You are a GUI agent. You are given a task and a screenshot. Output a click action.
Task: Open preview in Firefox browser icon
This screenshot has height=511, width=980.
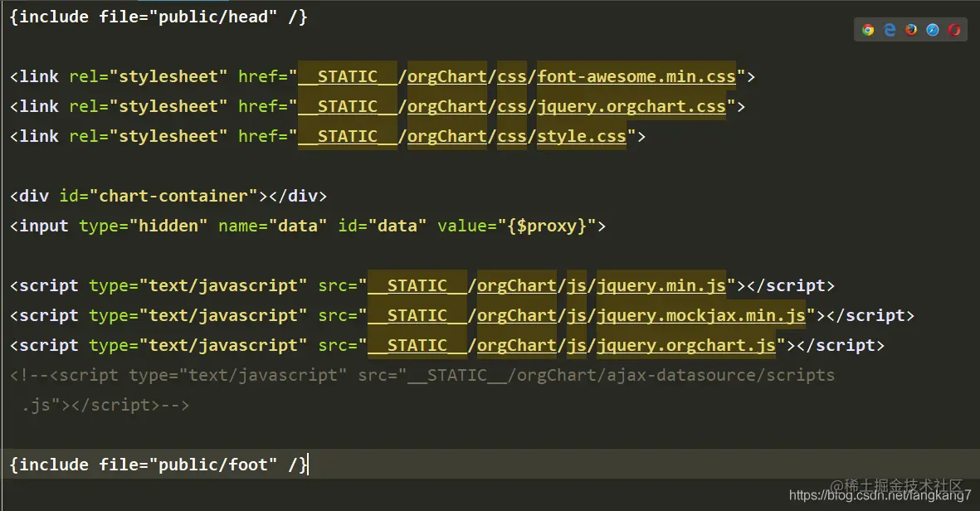tap(911, 30)
